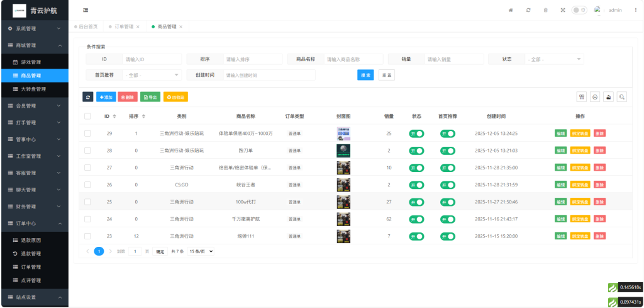
Task: Focus the 创建时间 date input
Action: click(269, 75)
